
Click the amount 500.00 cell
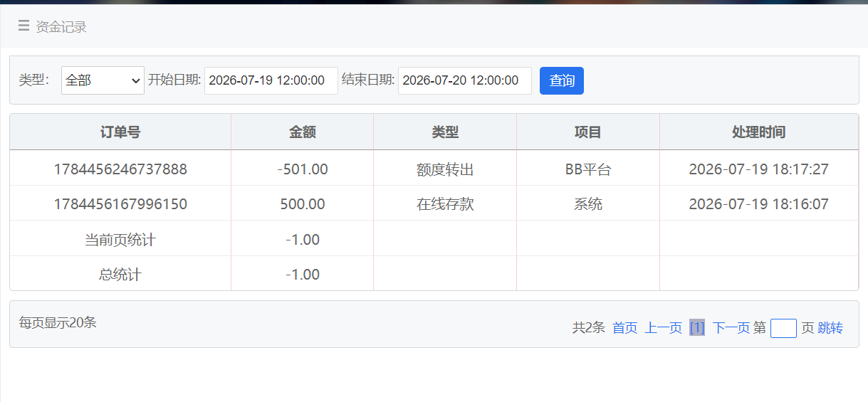coord(303,204)
